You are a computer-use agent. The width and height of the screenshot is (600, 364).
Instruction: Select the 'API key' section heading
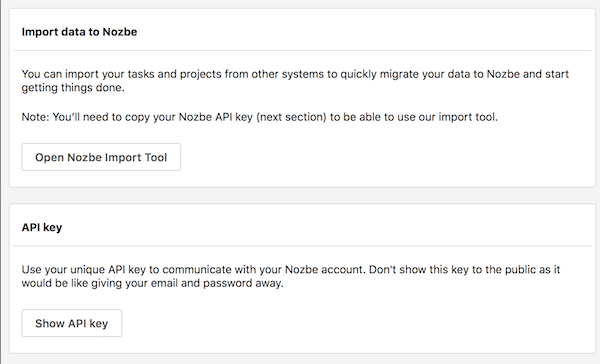tap(42, 227)
